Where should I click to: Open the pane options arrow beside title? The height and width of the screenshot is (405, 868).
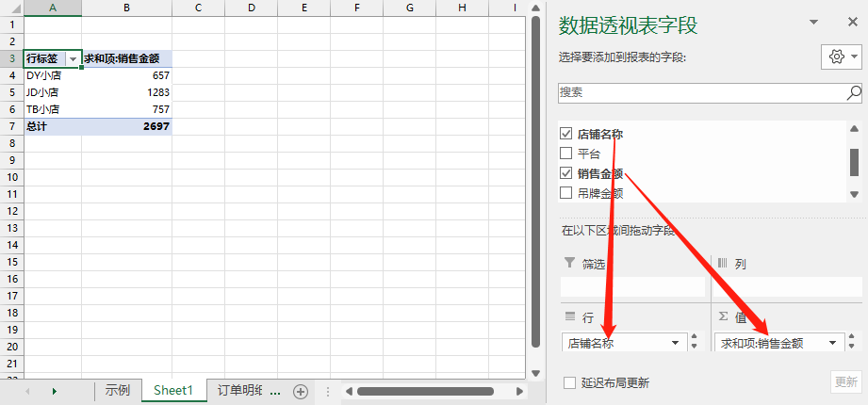coord(813,22)
